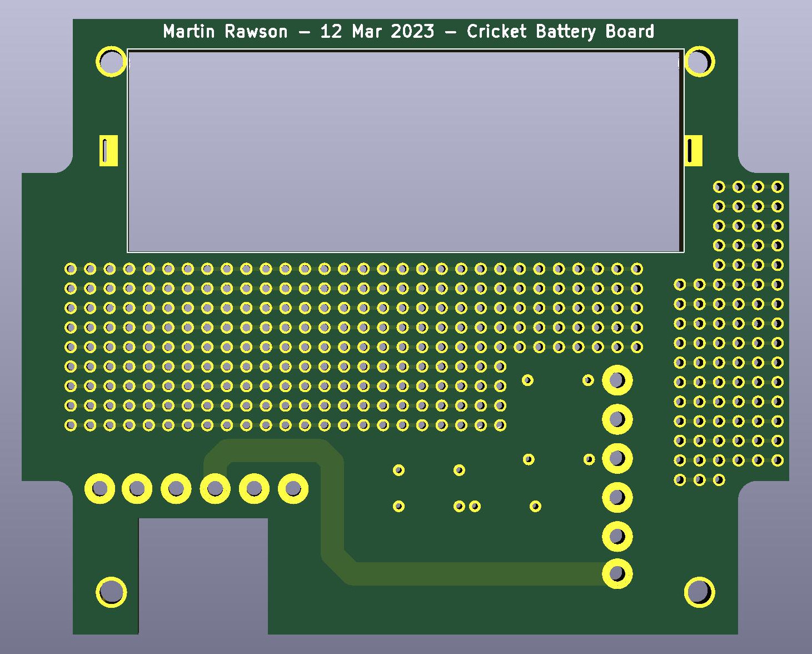The image size is (812, 654).
Task: Click the left battery clip pad
Action: pos(108,150)
